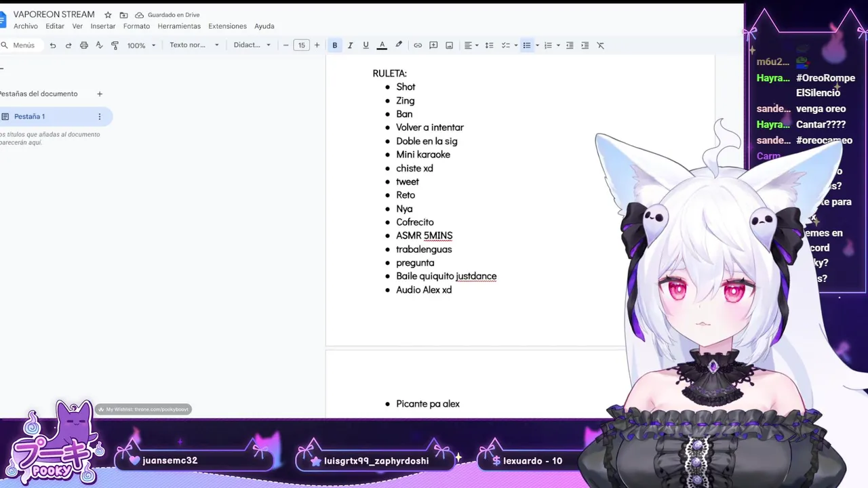
Task: Click the move to folder icon
Action: coord(123,15)
